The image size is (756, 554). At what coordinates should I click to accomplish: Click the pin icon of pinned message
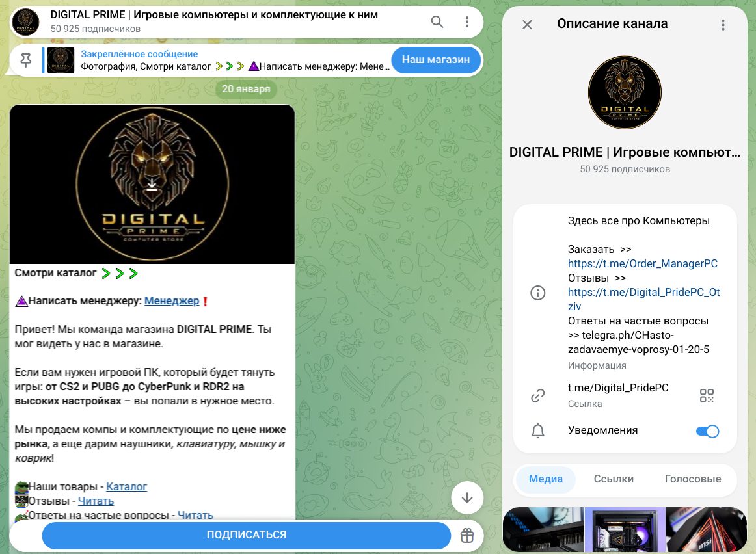click(x=25, y=60)
